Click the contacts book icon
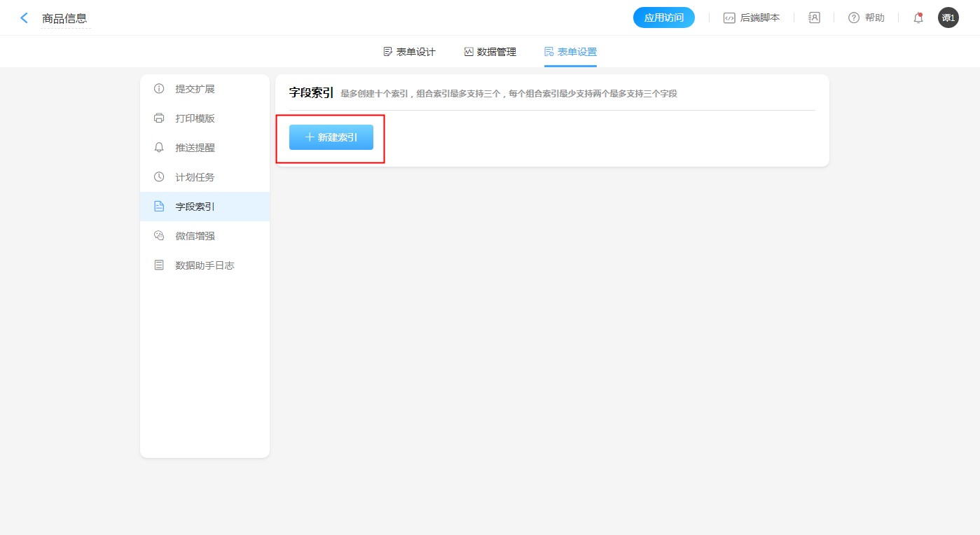 pyautogui.click(x=814, y=18)
